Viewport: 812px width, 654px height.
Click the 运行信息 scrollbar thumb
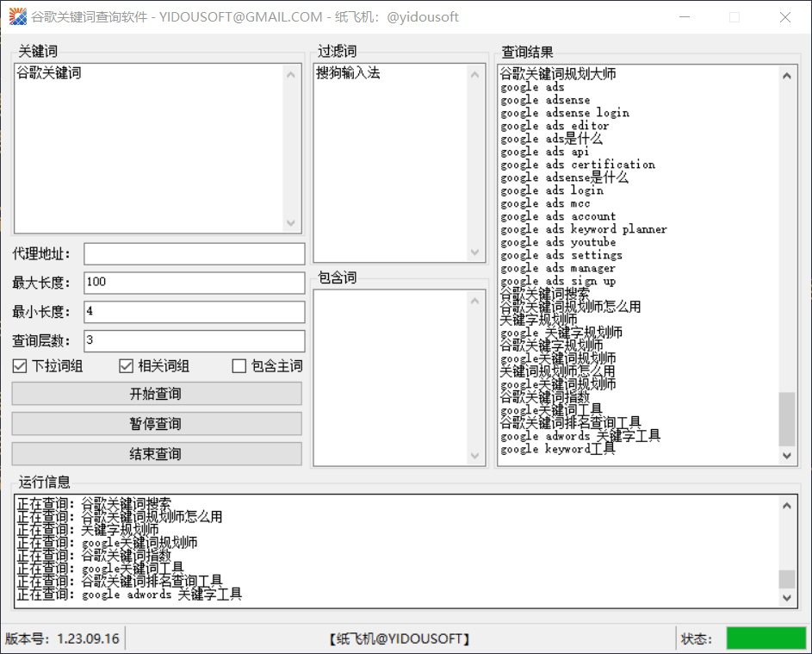pos(787,579)
